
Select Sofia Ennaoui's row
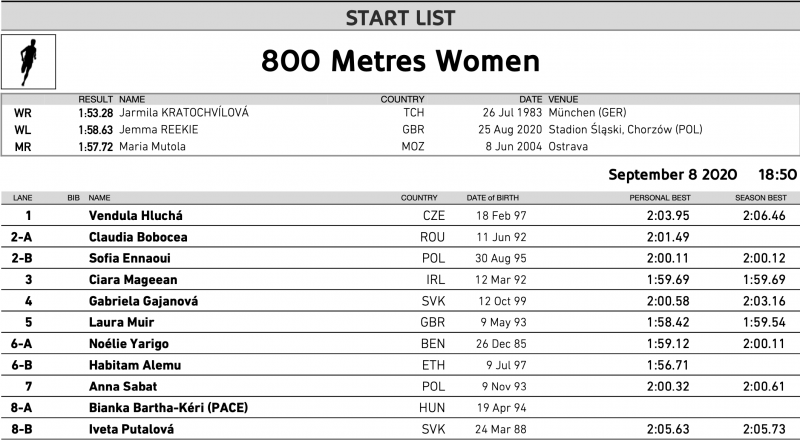tap(400, 258)
